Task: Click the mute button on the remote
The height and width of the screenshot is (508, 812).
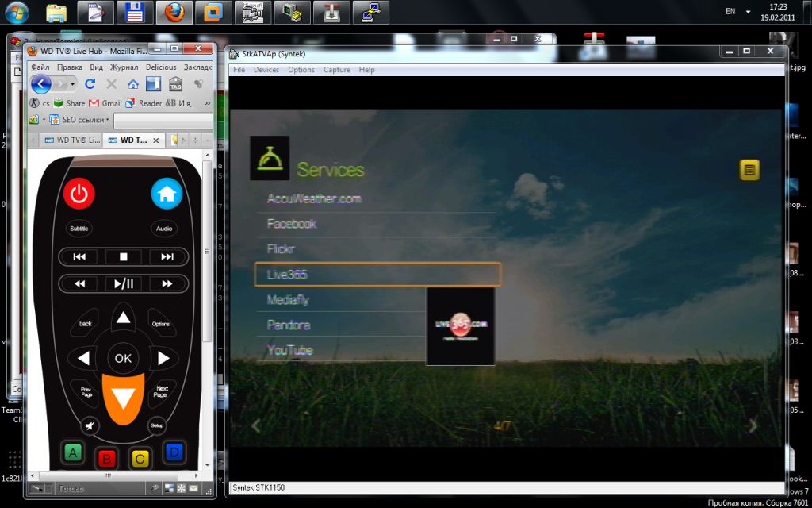Action: click(90, 426)
